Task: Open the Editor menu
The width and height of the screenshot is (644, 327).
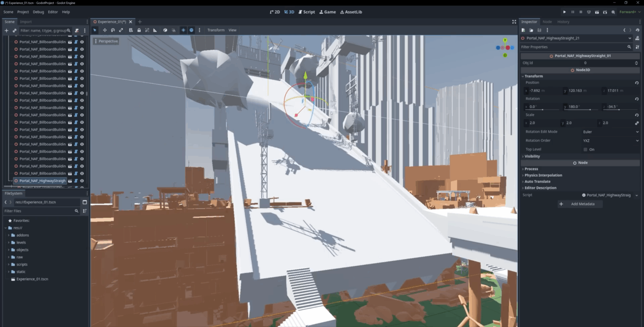Action: (53, 12)
